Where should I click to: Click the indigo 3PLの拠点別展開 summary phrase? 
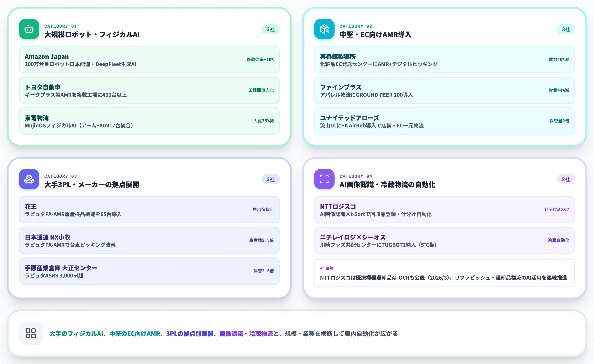pyautogui.click(x=190, y=334)
